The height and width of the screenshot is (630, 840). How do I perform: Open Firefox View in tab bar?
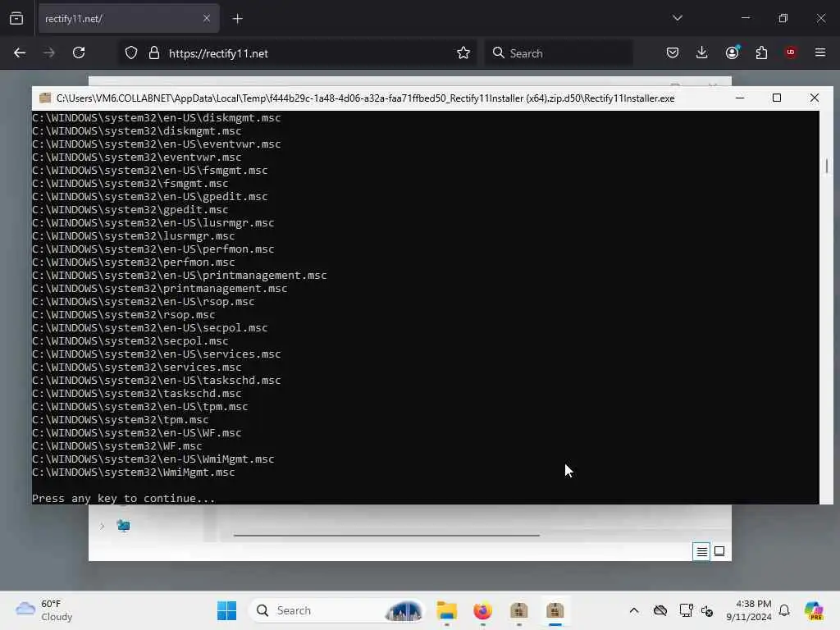[16, 19]
